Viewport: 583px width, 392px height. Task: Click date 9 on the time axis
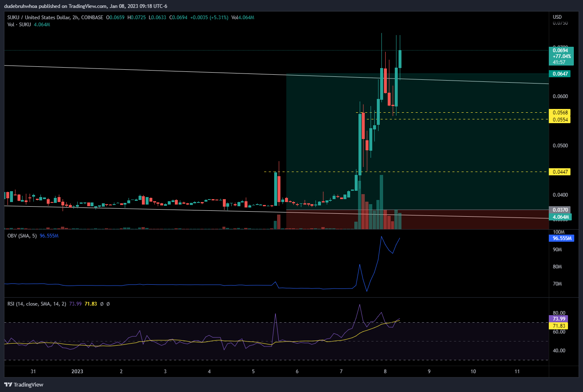click(x=429, y=372)
